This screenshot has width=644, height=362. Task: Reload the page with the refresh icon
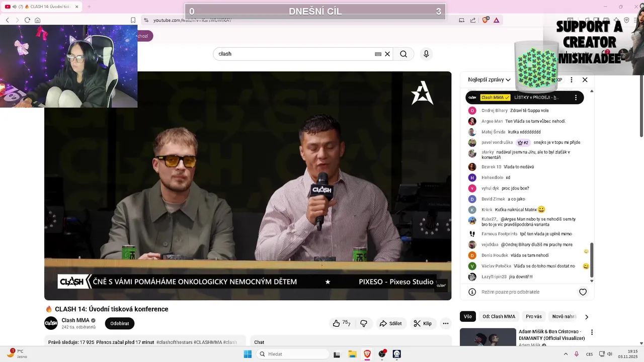(27, 20)
